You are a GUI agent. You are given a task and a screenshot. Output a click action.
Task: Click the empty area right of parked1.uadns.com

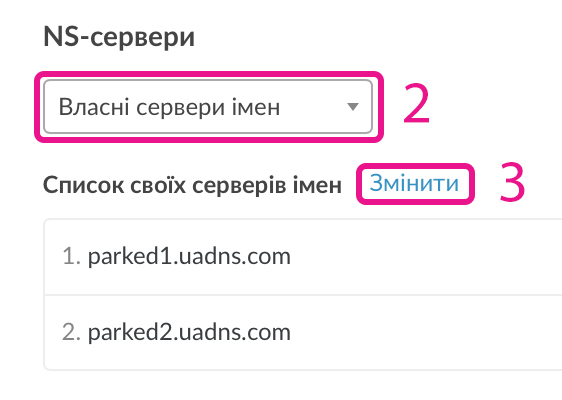click(427, 257)
